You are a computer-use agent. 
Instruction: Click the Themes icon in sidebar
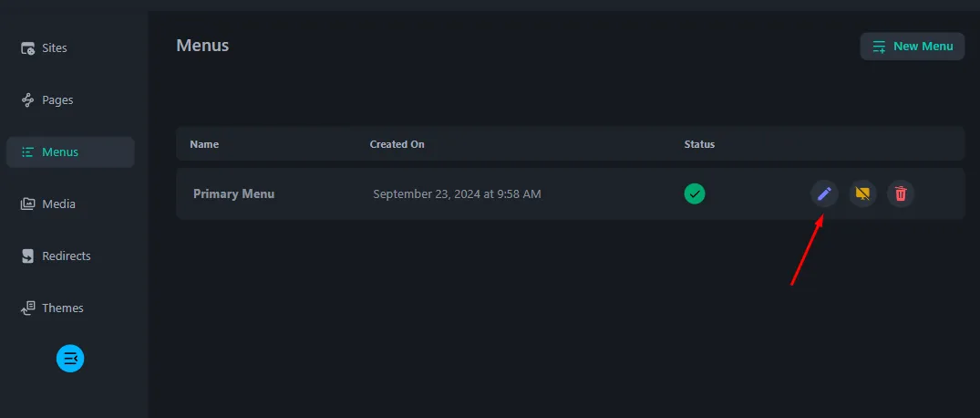[x=27, y=308]
